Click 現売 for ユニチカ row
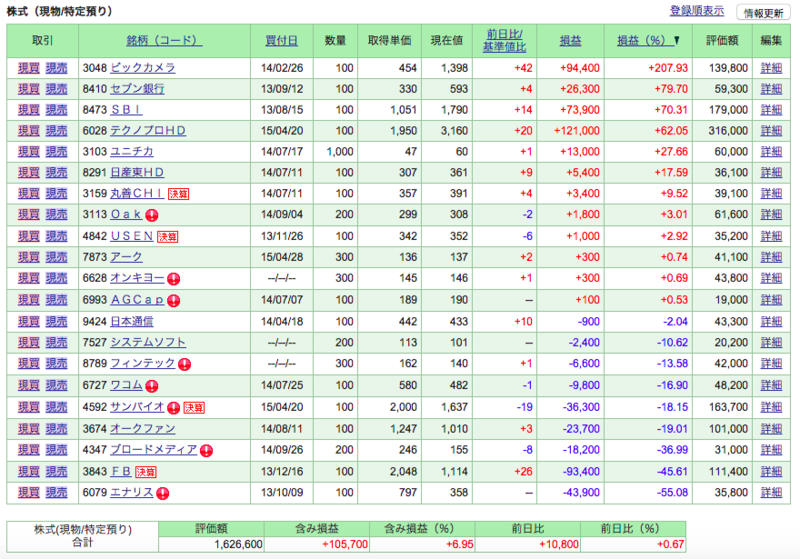This screenshot has width=800, height=559. pos(56,151)
